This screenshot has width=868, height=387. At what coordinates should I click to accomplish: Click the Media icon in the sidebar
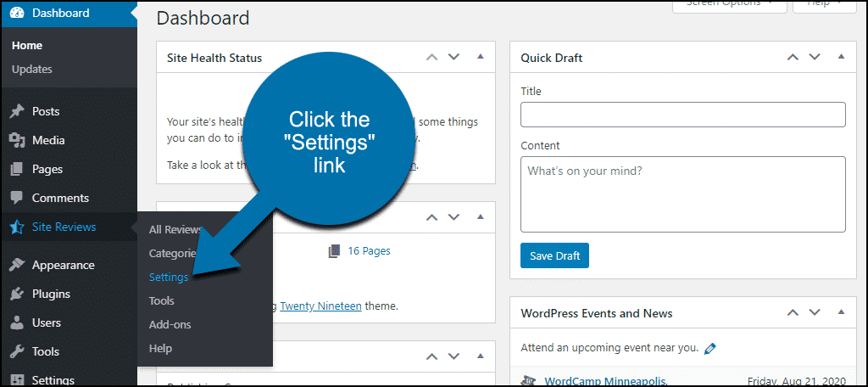(17, 140)
